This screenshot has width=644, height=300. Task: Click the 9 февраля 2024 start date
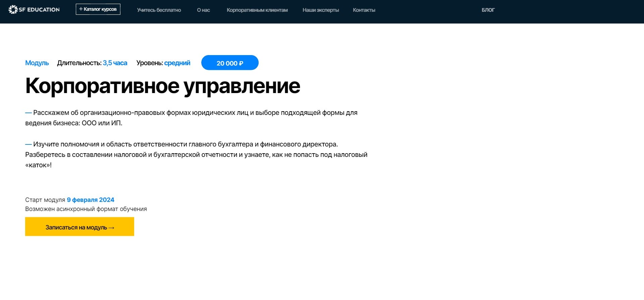(91, 200)
